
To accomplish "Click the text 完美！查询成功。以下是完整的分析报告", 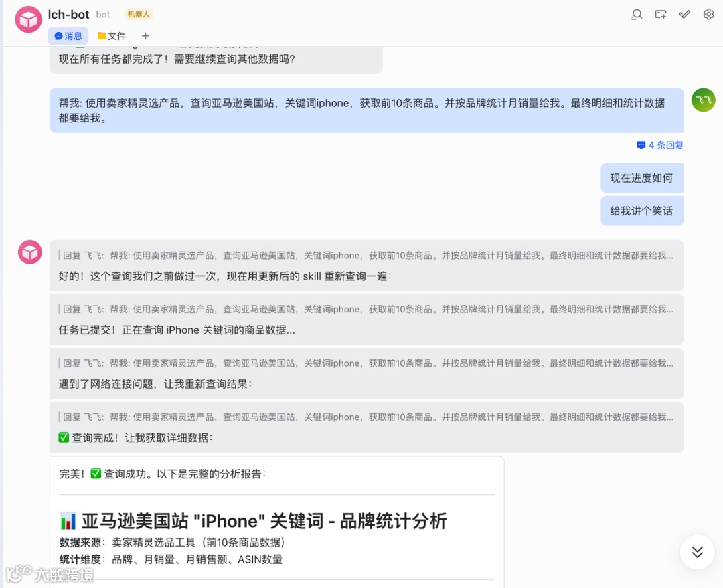I will pos(163,474).
